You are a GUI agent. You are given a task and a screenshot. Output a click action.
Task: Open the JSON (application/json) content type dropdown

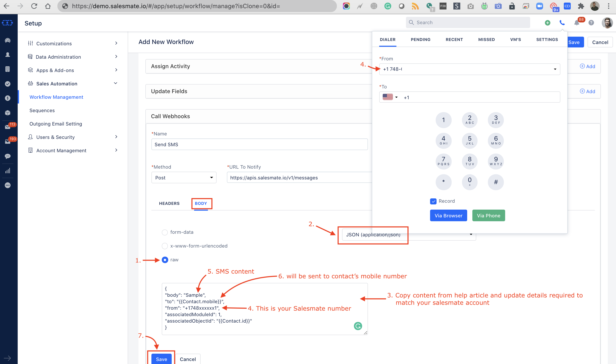coord(409,235)
